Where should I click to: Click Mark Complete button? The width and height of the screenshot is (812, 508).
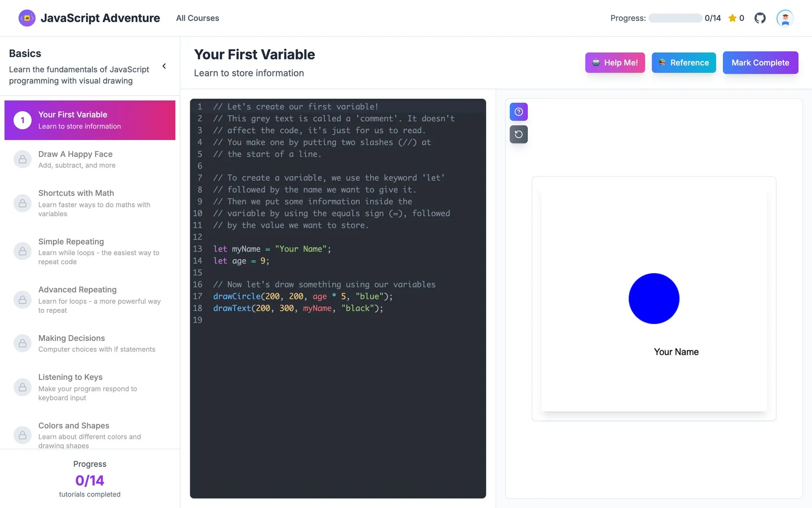(760, 63)
